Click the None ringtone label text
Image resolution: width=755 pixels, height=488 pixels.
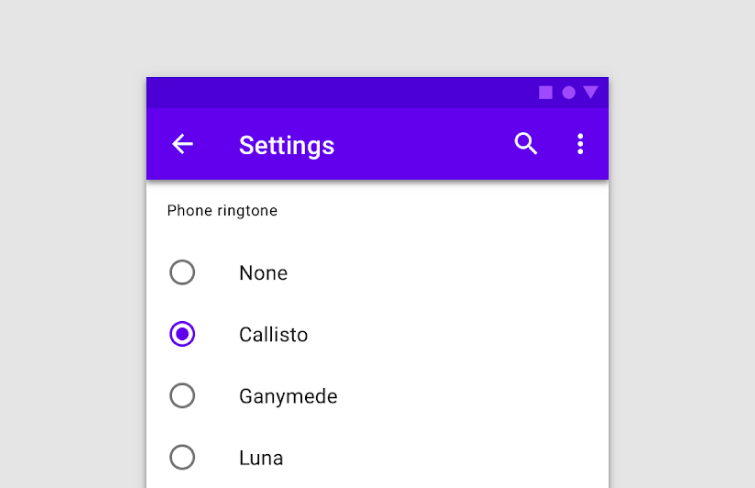pyautogui.click(x=263, y=273)
